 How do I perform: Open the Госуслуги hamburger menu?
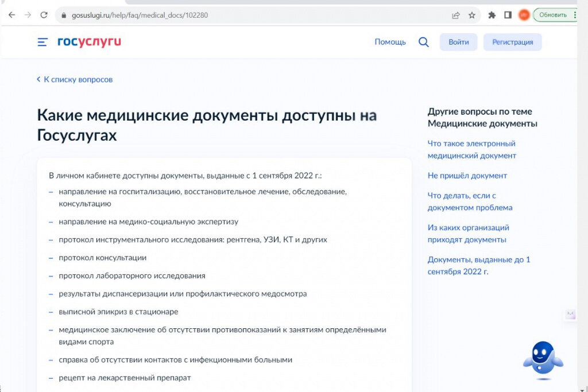pyautogui.click(x=42, y=42)
